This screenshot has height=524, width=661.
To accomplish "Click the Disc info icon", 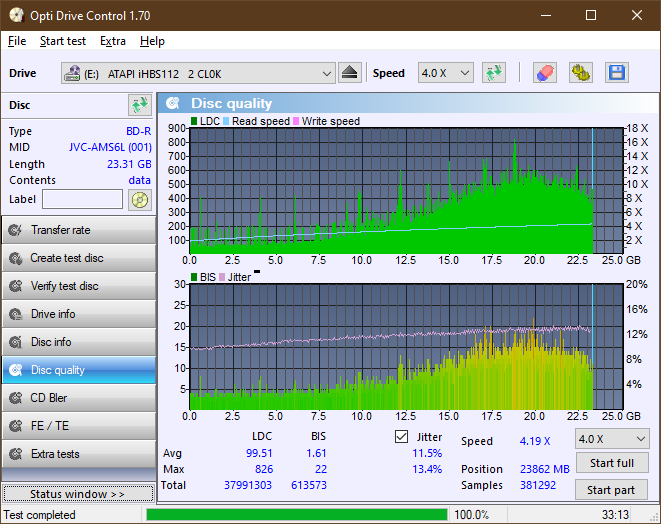I will [16, 342].
